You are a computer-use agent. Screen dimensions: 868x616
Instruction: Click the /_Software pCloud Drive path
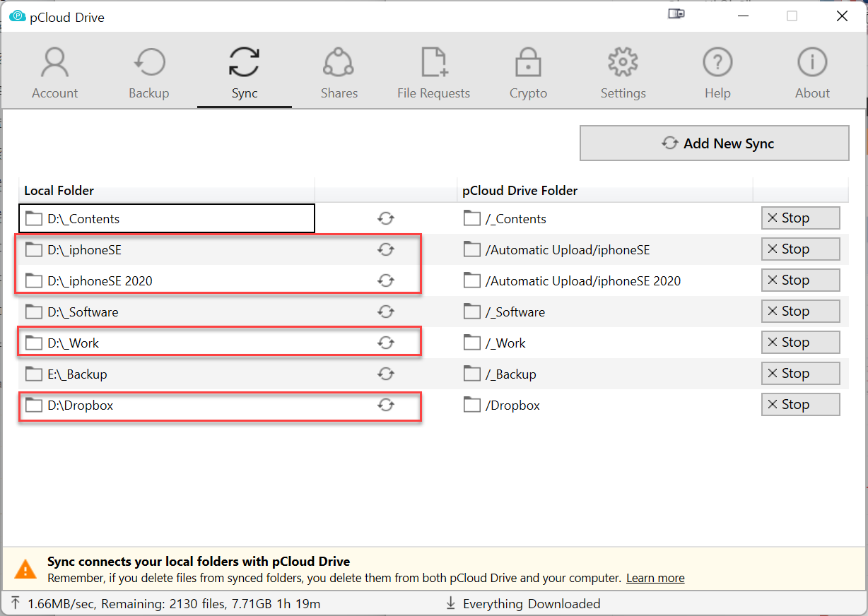coord(515,312)
